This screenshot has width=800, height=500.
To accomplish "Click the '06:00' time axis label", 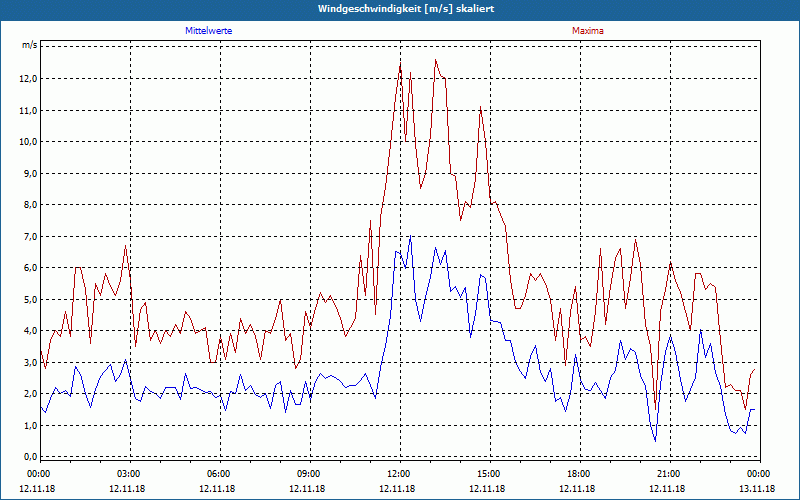I will tap(218, 474).
